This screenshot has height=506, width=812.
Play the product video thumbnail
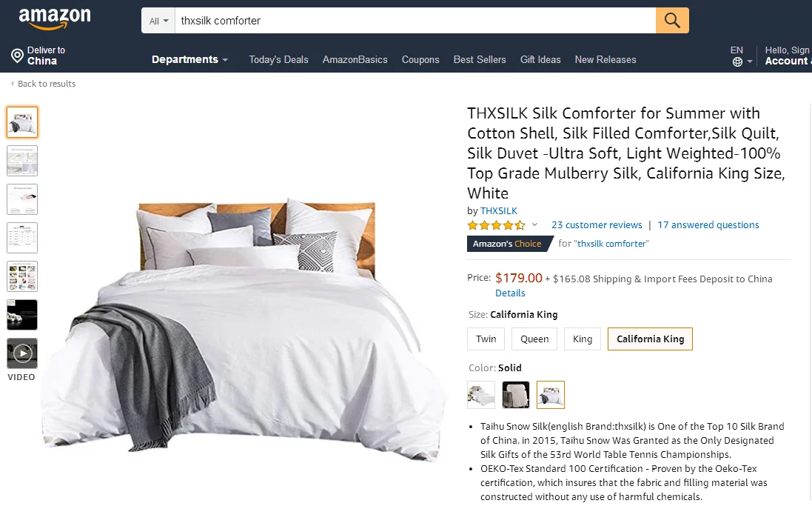[22, 353]
